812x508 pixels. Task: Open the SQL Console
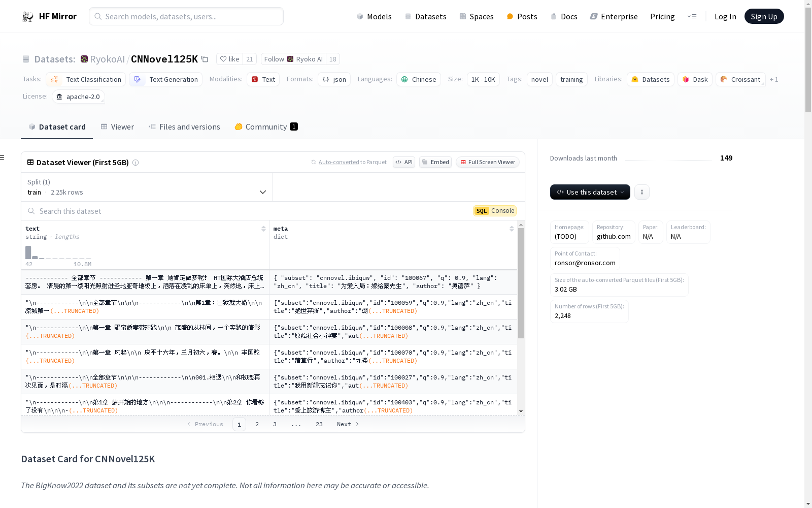tap(495, 211)
